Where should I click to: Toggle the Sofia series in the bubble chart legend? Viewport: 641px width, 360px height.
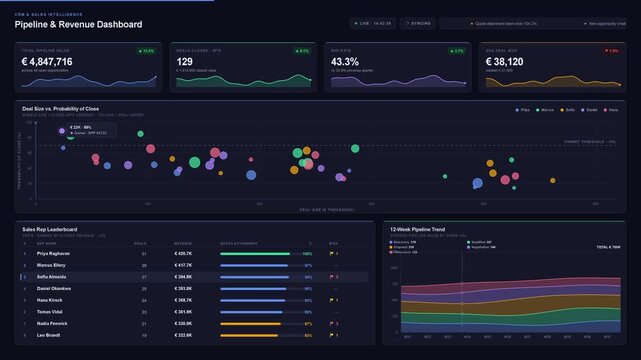coord(567,110)
